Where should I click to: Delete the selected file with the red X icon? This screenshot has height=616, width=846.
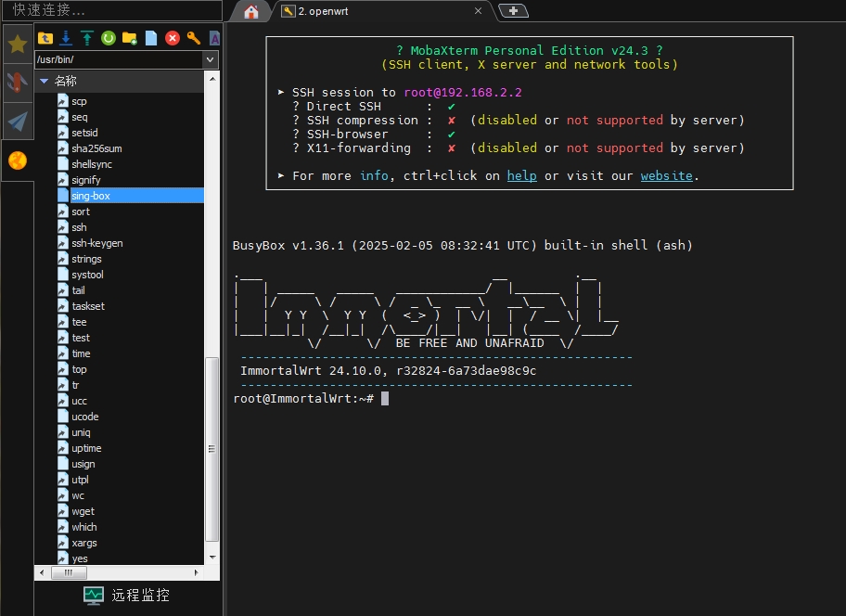[173, 38]
